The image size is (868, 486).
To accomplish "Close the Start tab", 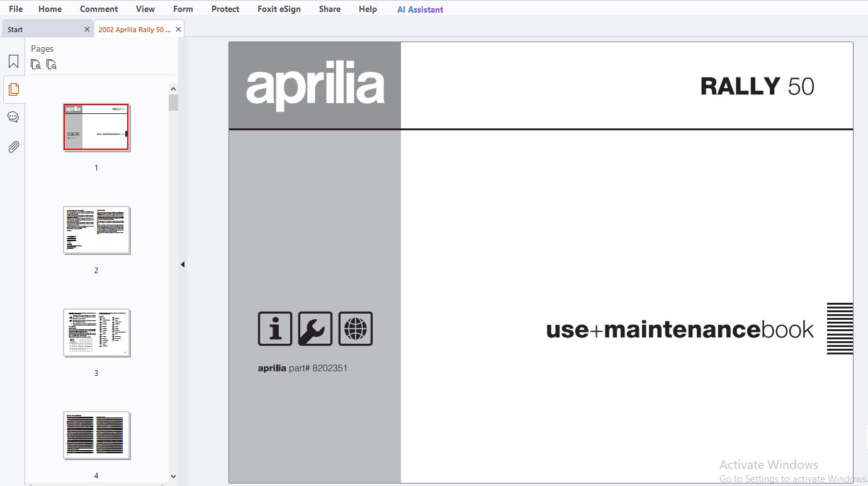I will coord(87,30).
